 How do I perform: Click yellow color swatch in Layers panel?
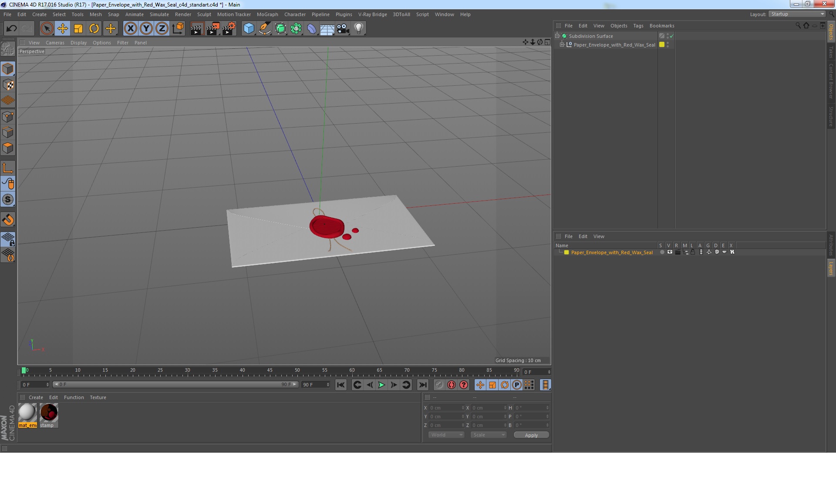coord(566,252)
